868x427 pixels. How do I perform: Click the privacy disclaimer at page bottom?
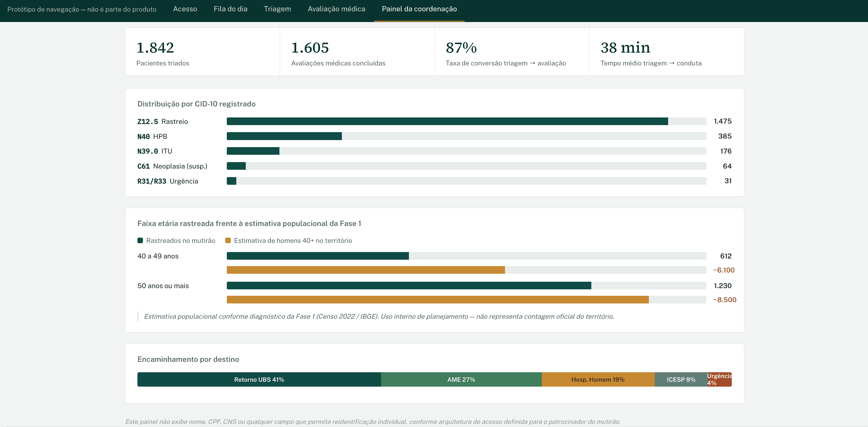click(x=373, y=421)
